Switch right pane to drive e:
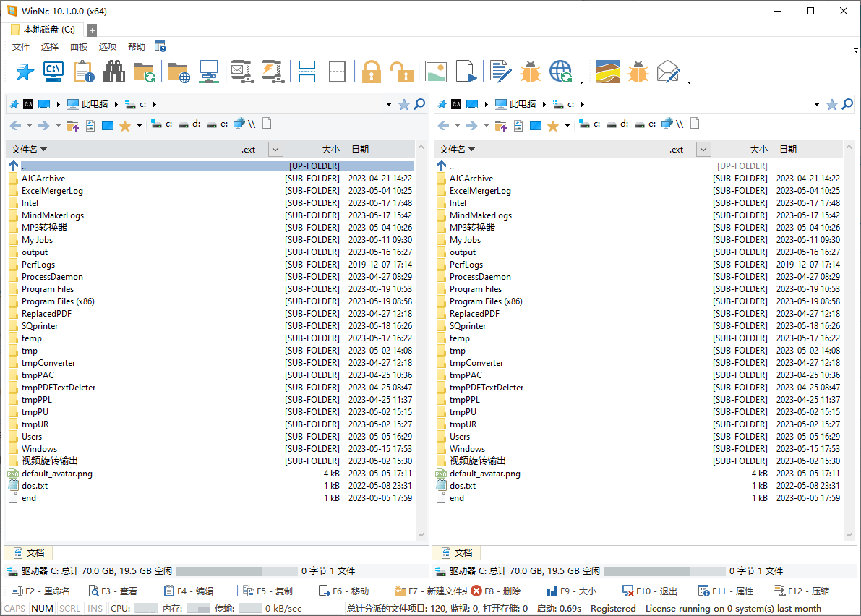Viewport: 861px width, 616px height. pyautogui.click(x=645, y=124)
